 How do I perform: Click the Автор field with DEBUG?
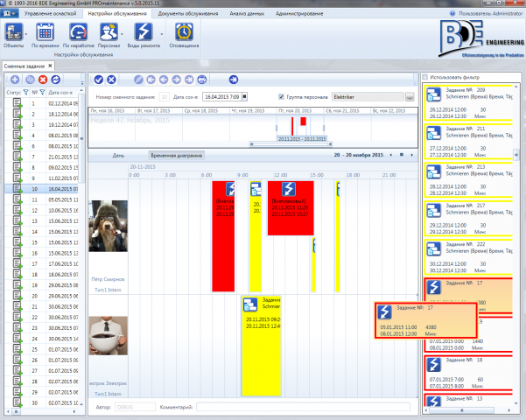(x=135, y=407)
